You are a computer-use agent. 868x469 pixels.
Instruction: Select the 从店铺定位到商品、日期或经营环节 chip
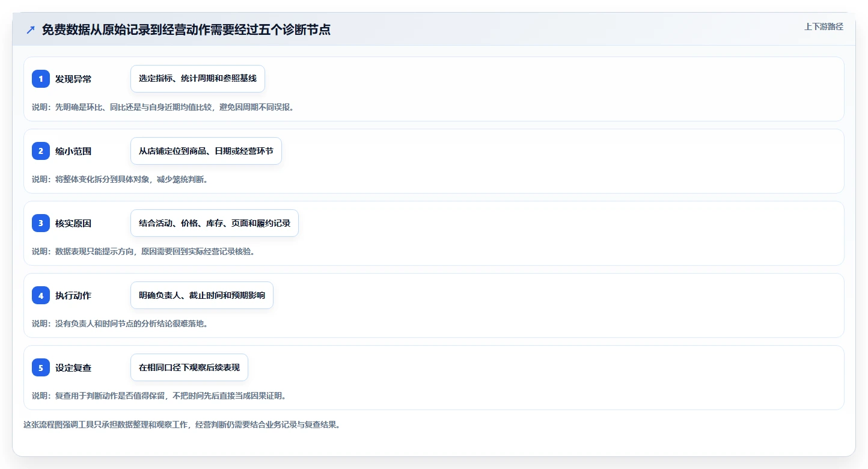click(206, 151)
